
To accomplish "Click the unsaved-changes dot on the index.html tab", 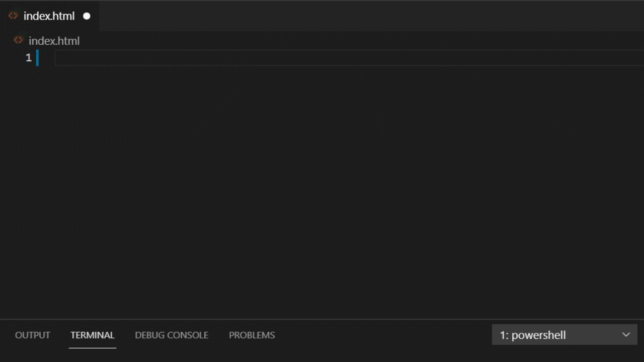I will point(87,16).
